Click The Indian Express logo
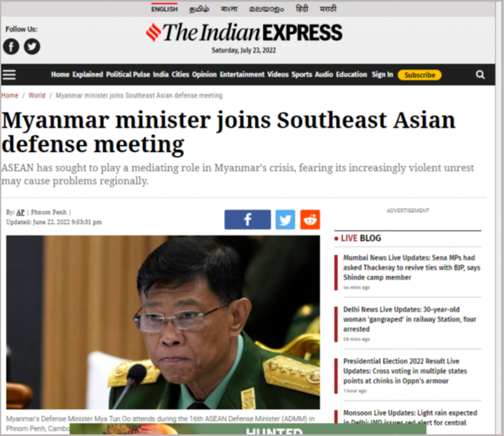The width and height of the screenshot is (504, 436). pyautogui.click(x=244, y=33)
